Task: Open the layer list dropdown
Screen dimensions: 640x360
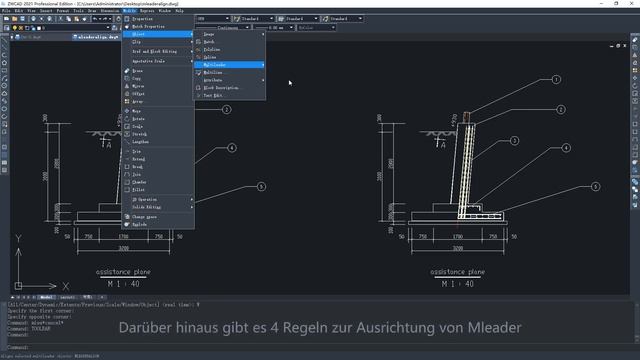Action: [108, 28]
